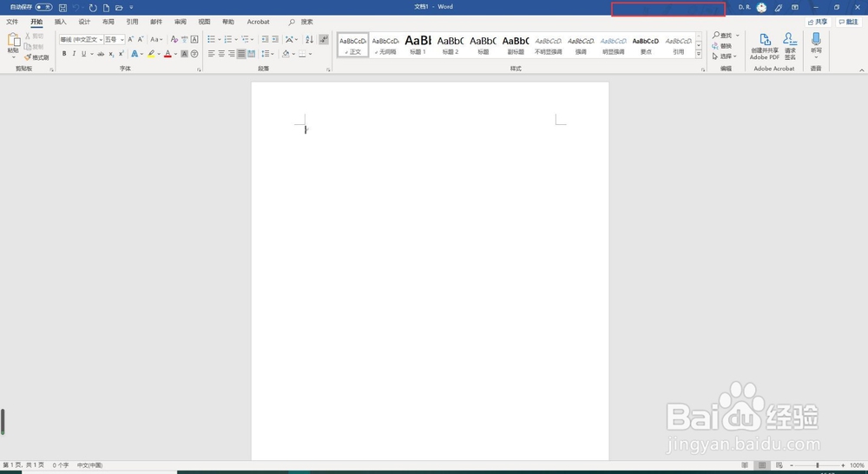Viewport: 868px width, 474px height.
Task: Open the 引用 (References) tab
Action: coord(132,22)
